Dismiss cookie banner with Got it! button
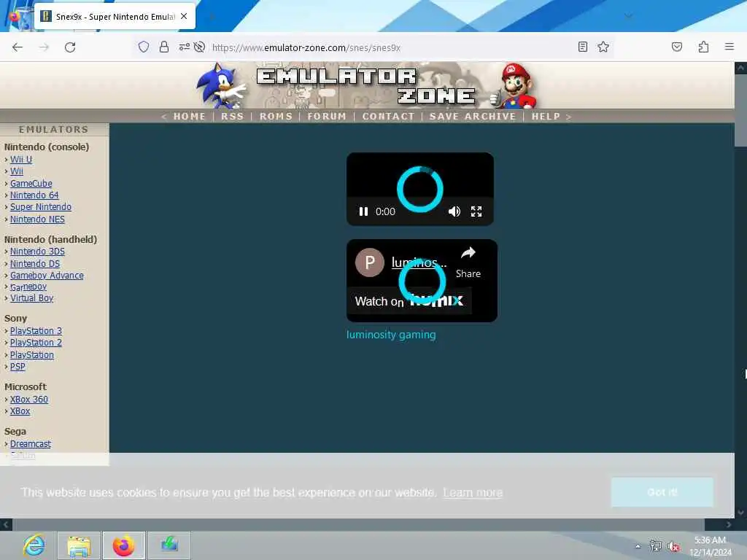Viewport: 747px width, 560px height. point(662,492)
